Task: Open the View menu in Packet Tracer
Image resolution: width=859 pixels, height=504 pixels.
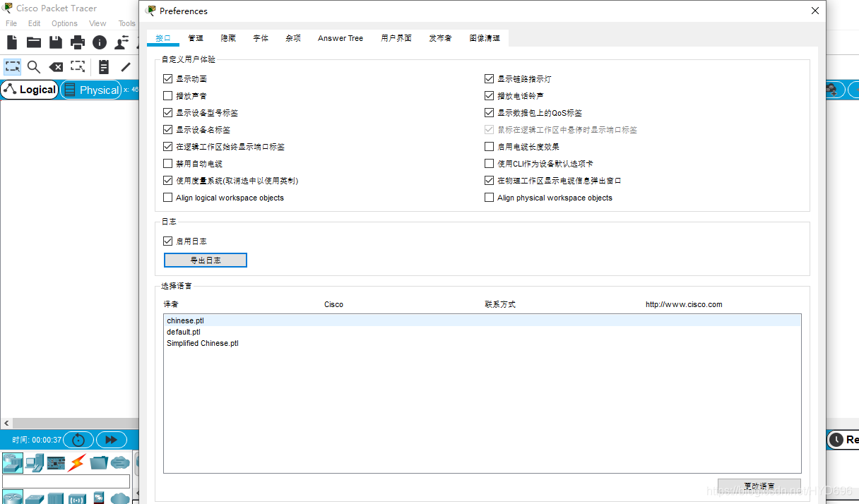Action: pos(97,23)
